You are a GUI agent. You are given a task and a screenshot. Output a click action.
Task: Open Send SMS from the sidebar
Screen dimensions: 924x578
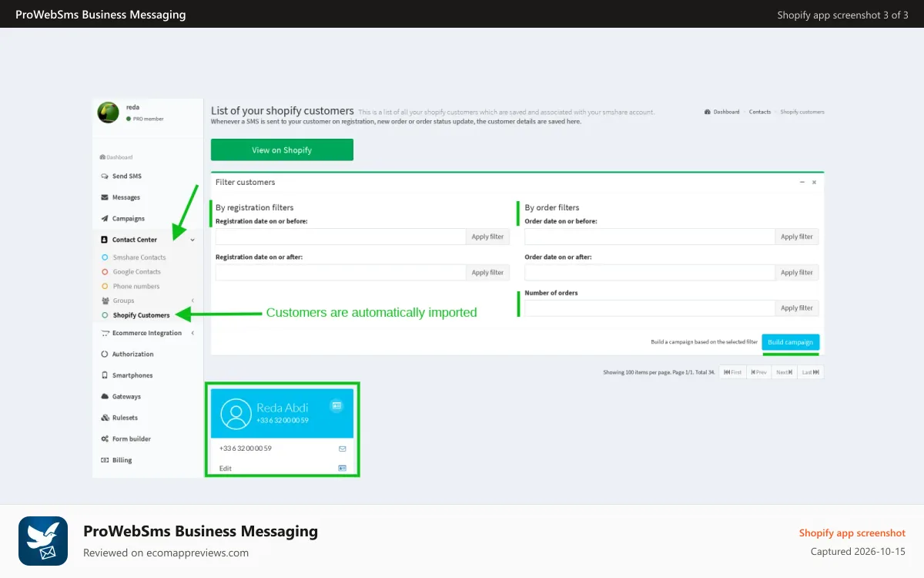tap(127, 176)
